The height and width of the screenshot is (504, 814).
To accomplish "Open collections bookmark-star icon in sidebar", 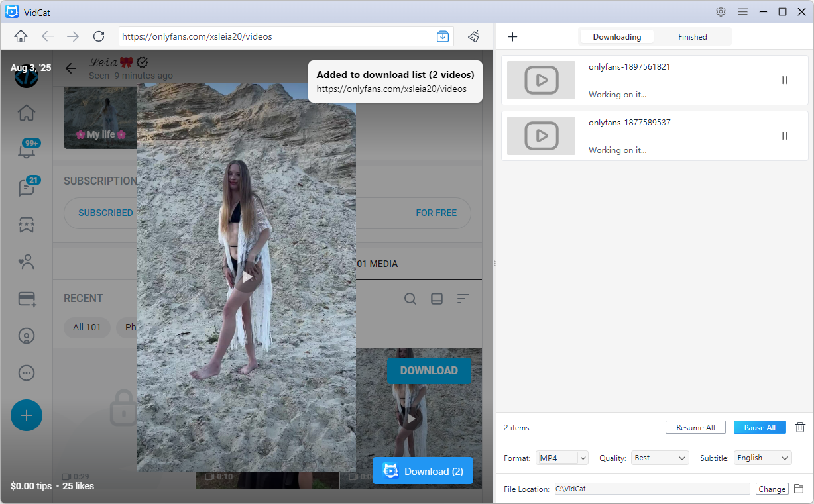I will (x=27, y=225).
